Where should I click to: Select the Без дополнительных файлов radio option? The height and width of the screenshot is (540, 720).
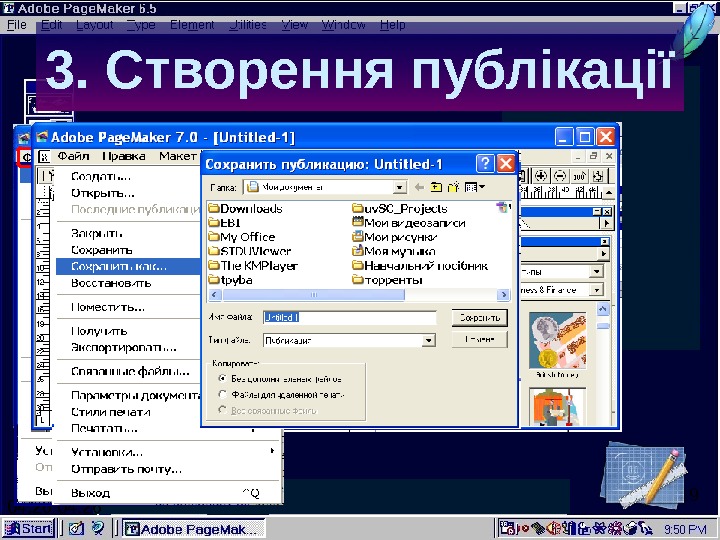click(222, 379)
